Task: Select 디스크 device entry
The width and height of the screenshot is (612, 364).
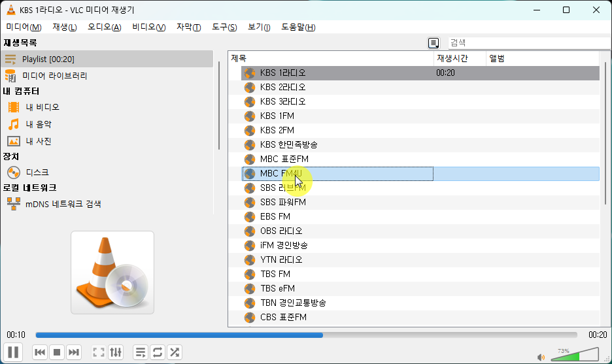Action: 107,172
